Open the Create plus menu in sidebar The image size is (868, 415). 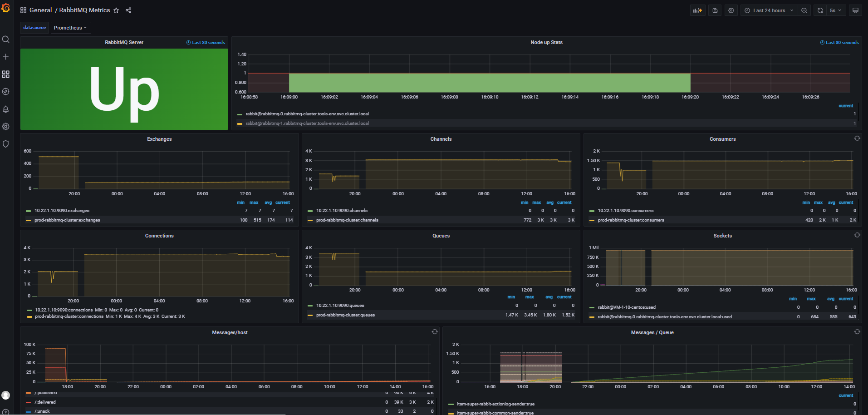pos(6,57)
